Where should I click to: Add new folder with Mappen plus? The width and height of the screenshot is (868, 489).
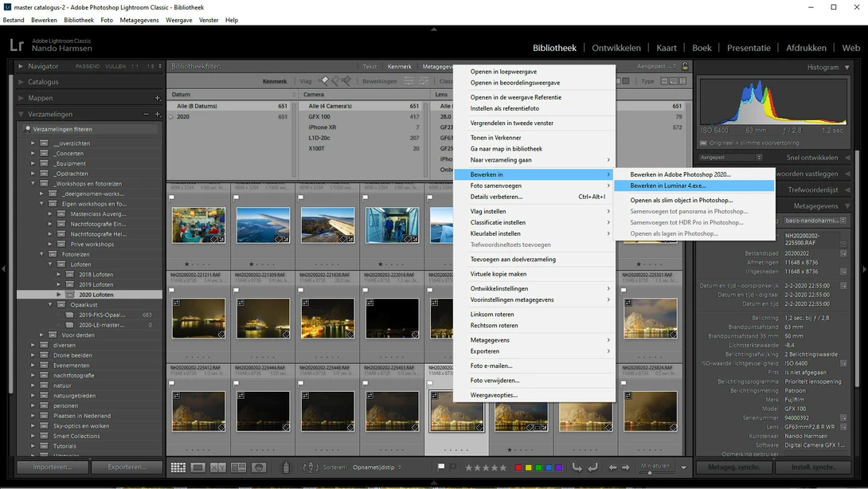[157, 98]
